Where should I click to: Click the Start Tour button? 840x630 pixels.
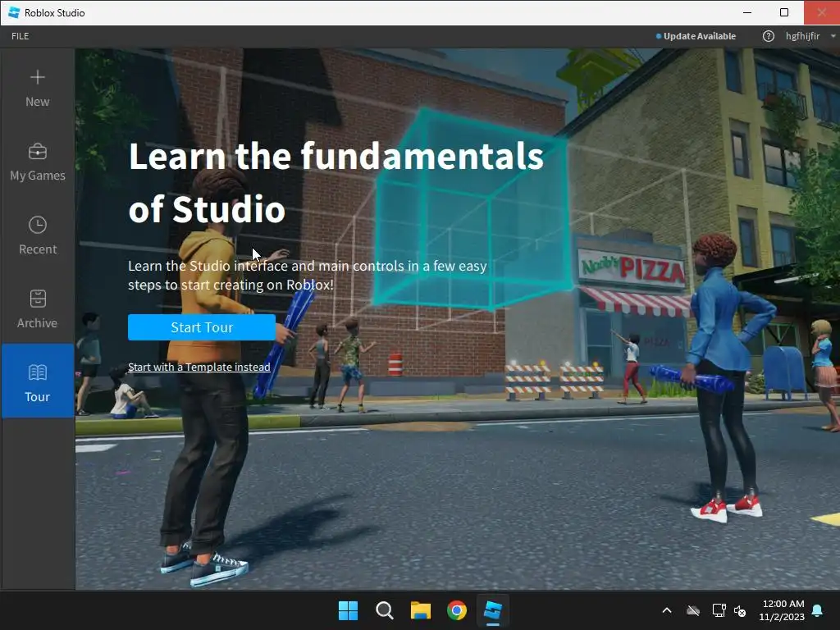[202, 327]
